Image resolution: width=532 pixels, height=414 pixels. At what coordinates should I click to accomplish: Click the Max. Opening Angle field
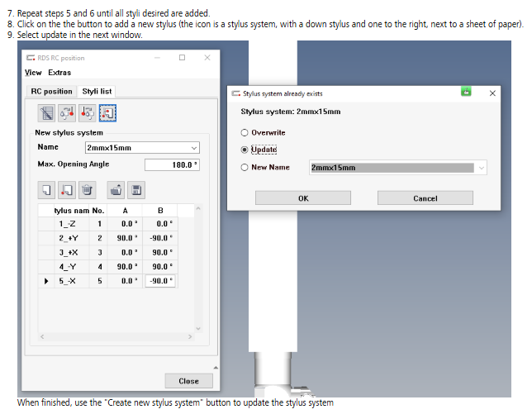pos(172,165)
